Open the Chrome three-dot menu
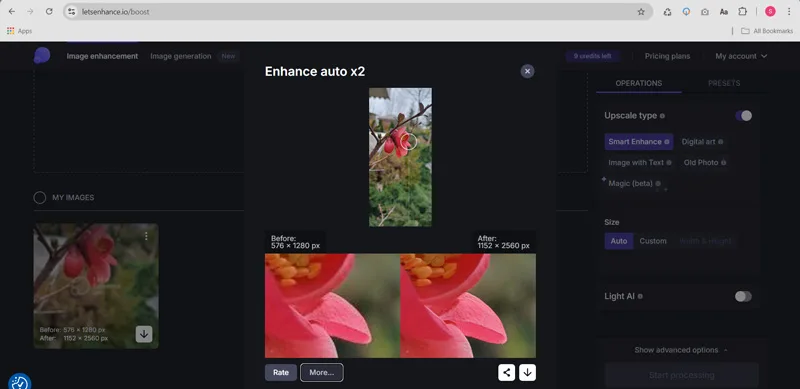 (x=789, y=12)
